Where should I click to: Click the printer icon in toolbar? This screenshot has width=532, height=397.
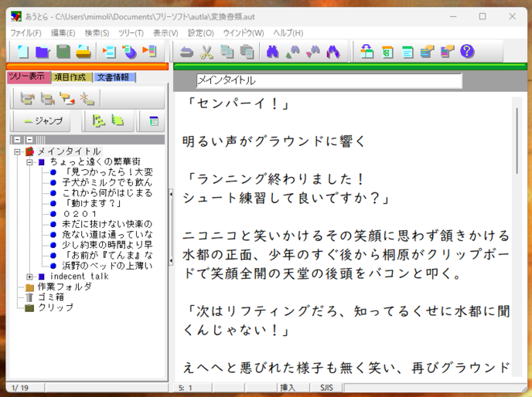coord(84,52)
